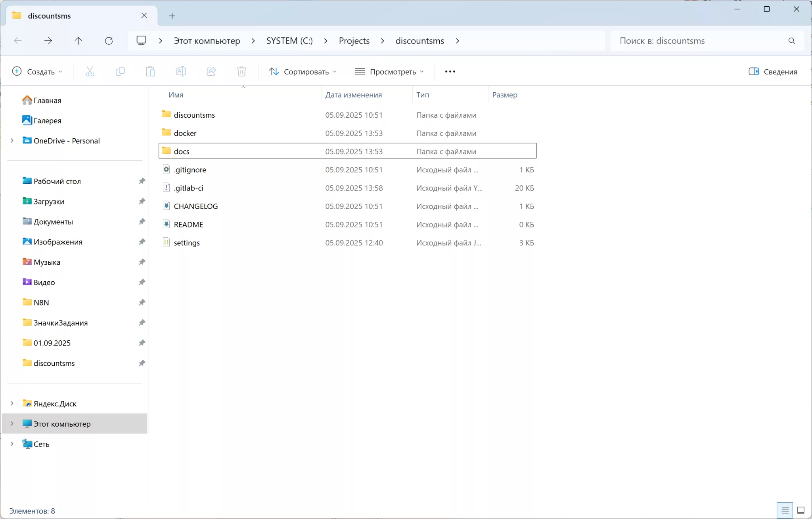Click the Share icon in toolbar
812x519 pixels.
211,72
